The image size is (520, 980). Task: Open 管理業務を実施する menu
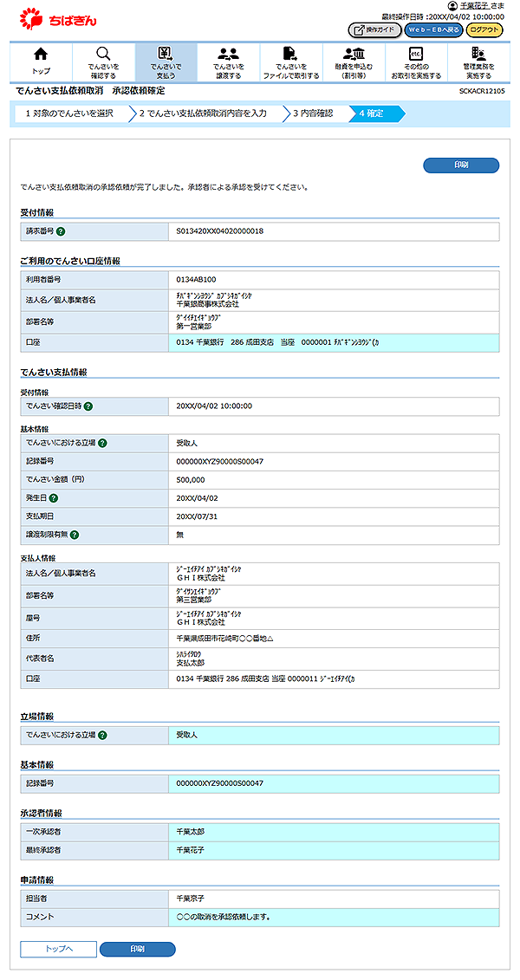coord(478,62)
